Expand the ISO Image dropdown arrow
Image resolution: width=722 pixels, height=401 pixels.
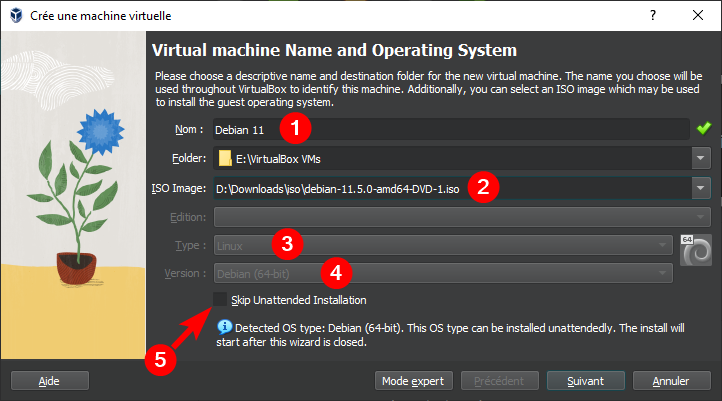(701, 188)
